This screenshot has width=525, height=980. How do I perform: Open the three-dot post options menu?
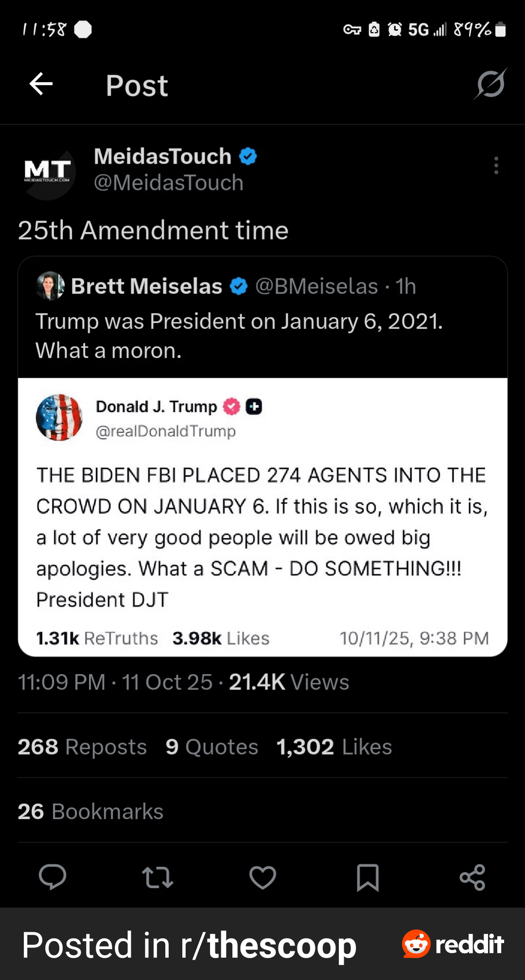496,166
